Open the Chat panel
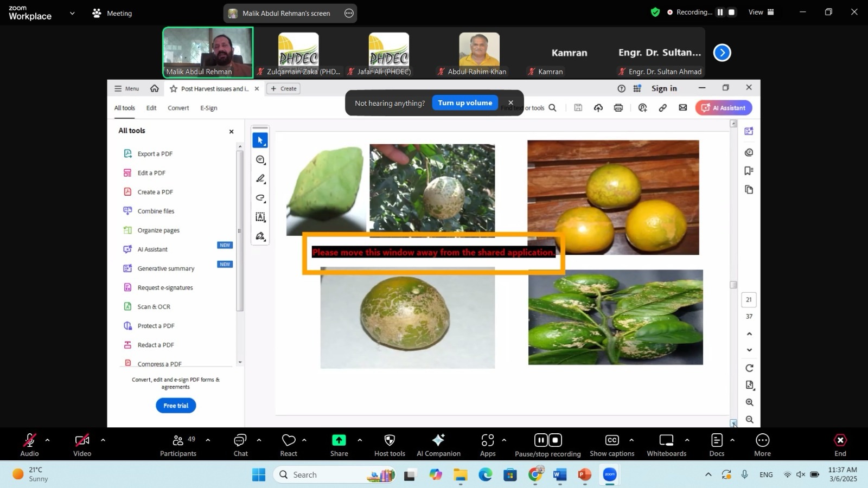This screenshot has width=868, height=488. [240, 440]
